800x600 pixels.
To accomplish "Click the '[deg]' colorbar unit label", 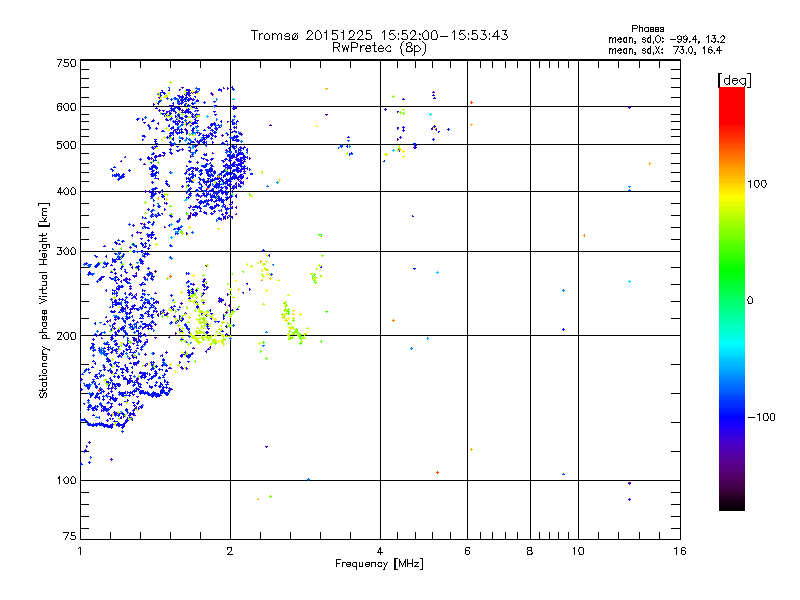I will coord(734,80).
